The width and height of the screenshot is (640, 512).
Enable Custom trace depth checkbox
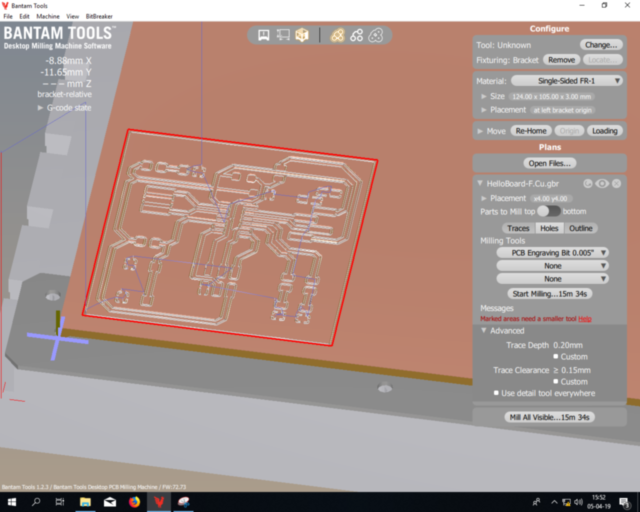[556, 356]
